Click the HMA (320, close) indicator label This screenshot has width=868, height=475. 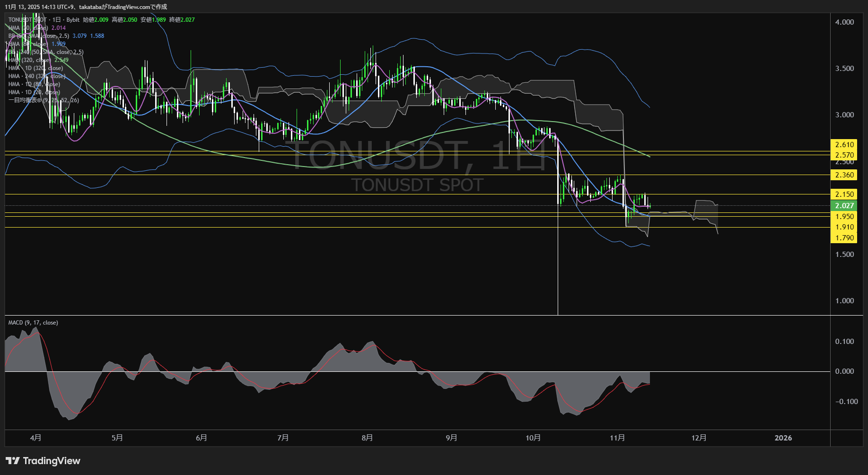coord(29,60)
